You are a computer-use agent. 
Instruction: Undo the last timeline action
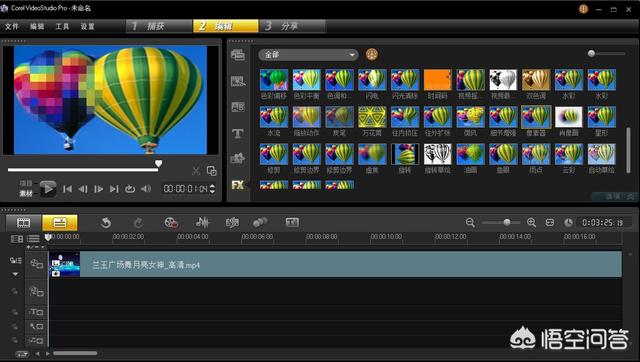pos(106,223)
